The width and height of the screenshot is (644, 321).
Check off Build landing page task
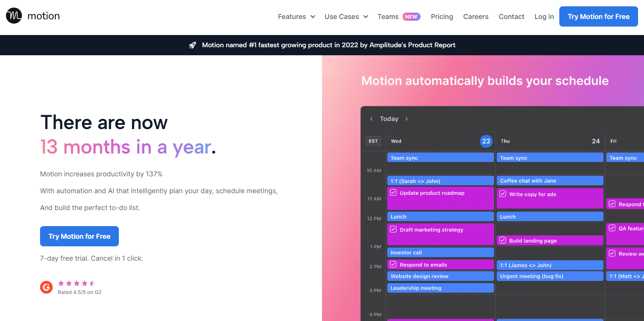tap(503, 240)
